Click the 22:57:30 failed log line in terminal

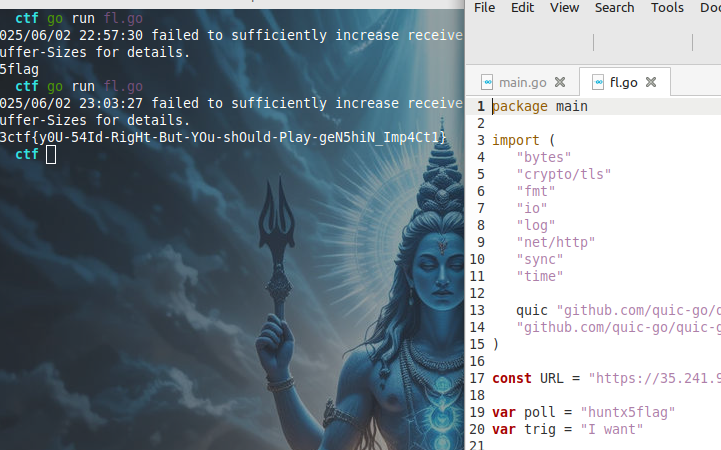(x=231, y=35)
